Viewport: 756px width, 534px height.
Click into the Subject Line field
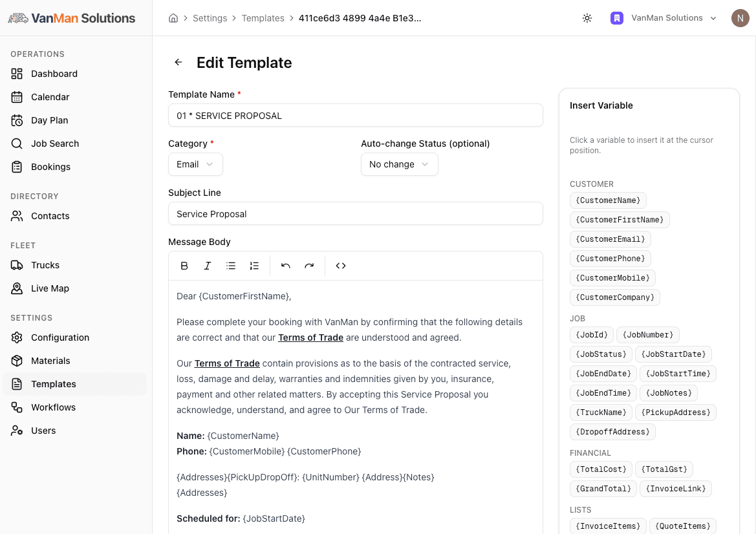point(355,214)
